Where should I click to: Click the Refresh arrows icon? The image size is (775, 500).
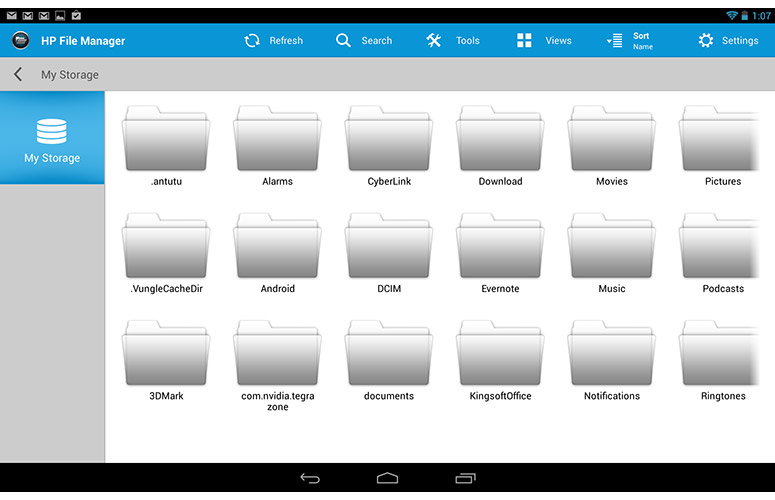coord(252,41)
